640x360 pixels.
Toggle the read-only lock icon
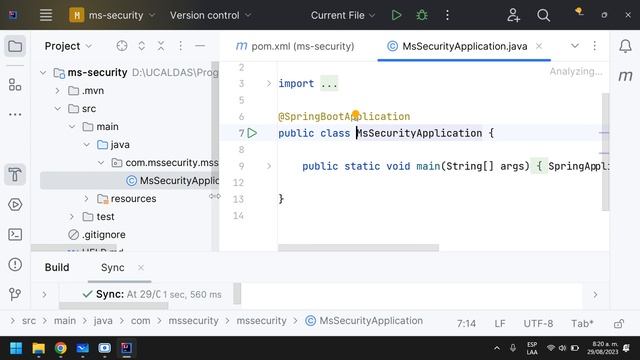619,324
